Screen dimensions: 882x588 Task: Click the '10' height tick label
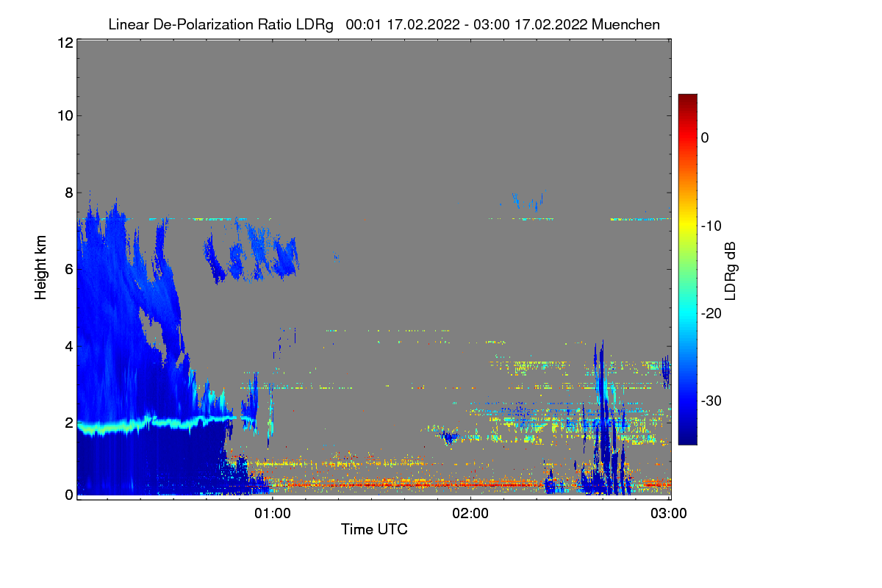[x=65, y=115]
